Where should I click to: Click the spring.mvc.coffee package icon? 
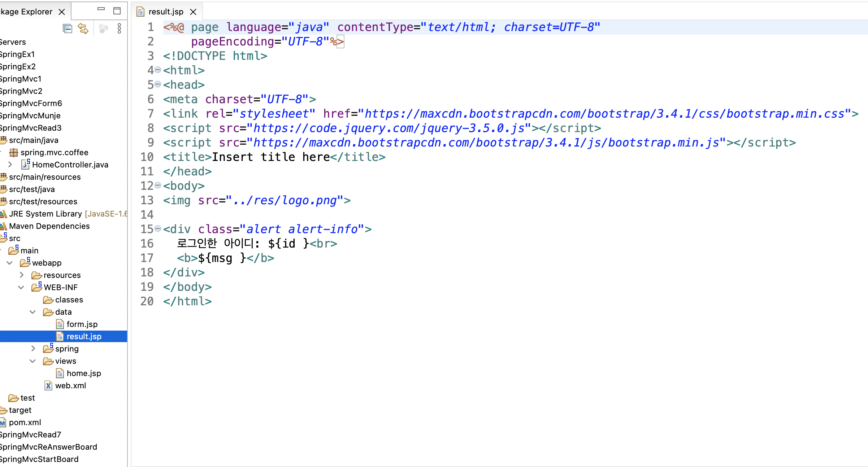pyautogui.click(x=14, y=152)
